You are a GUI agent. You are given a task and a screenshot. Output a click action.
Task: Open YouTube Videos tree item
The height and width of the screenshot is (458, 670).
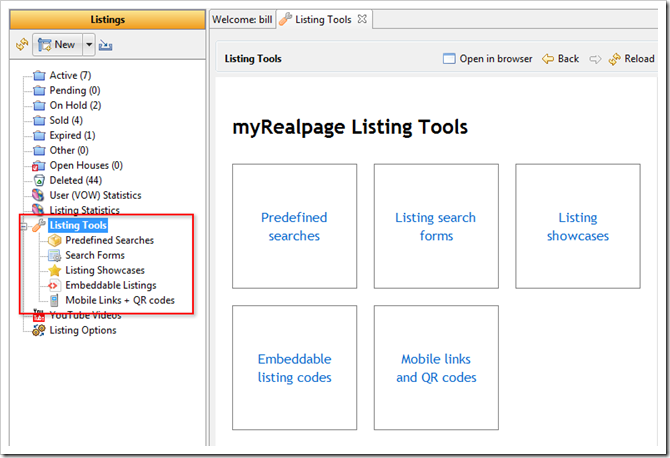[x=85, y=315]
